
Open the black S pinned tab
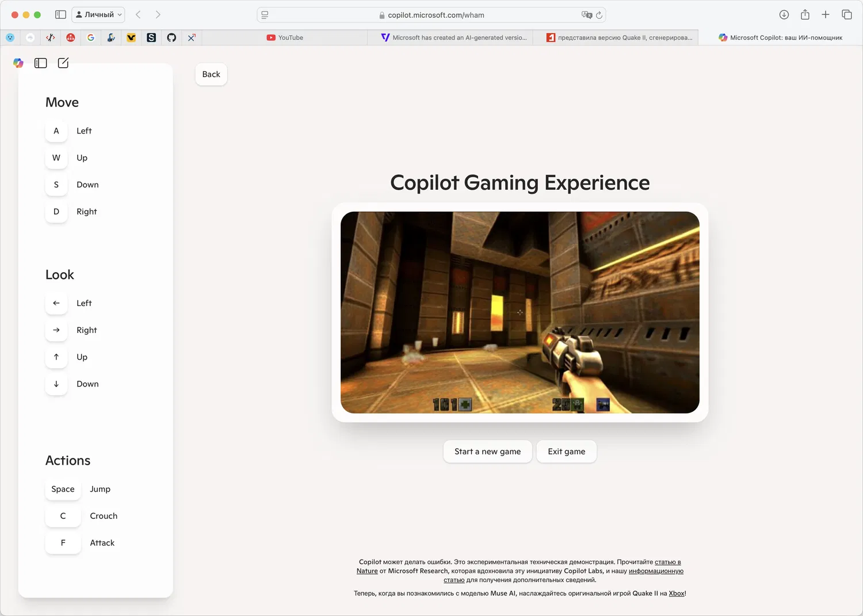(x=151, y=37)
